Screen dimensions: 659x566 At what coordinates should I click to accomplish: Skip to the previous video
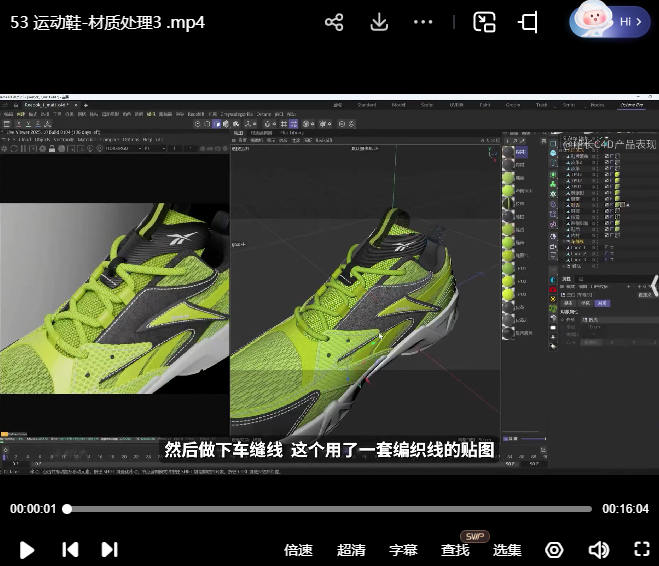(x=70, y=549)
